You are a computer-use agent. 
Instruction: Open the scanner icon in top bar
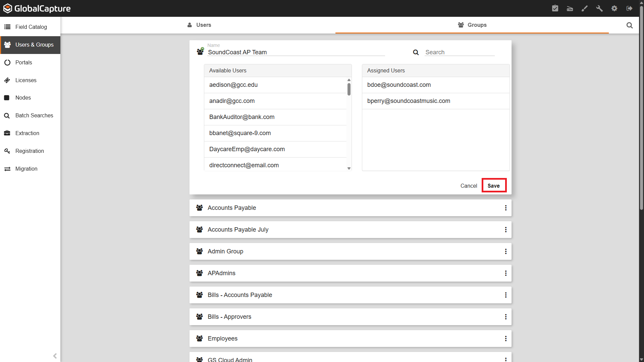(570, 8)
